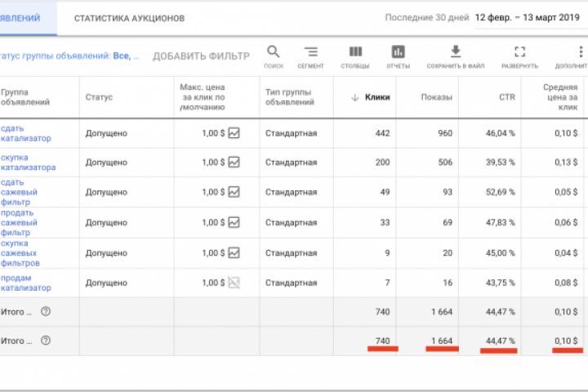Open the Сегмент icon menu
Screen dimensions: 588x392
point(310,52)
